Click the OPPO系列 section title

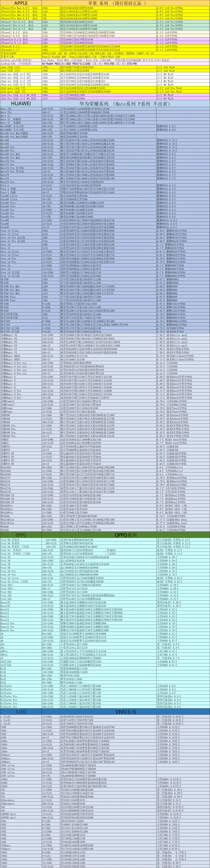pyautogui.click(x=126, y=535)
